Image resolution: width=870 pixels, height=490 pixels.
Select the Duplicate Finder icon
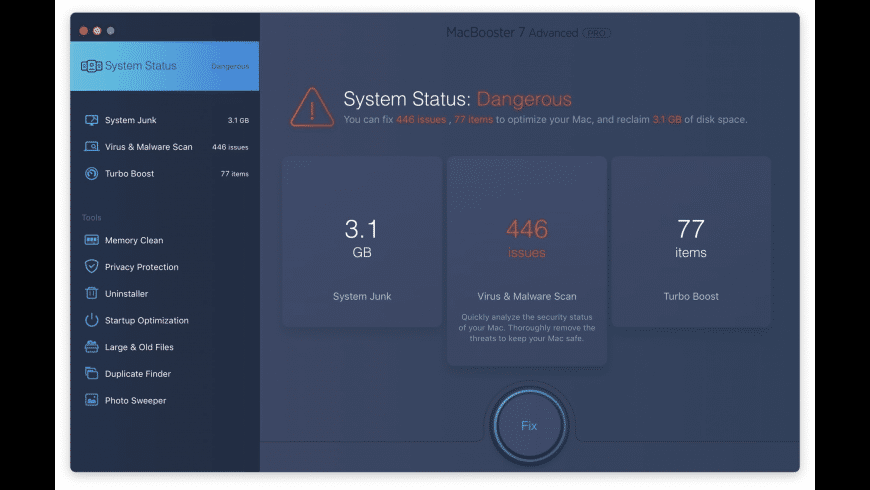[x=92, y=373]
